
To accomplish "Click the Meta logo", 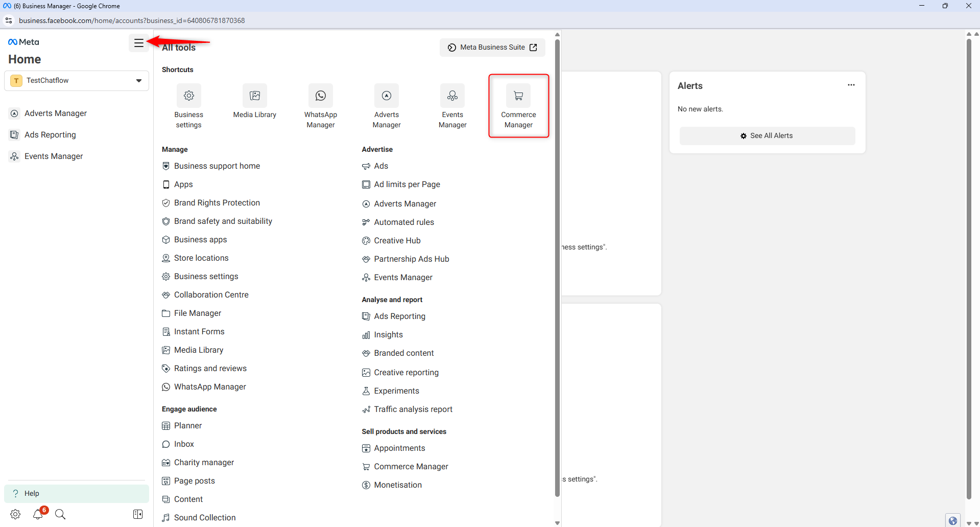I will coord(23,42).
